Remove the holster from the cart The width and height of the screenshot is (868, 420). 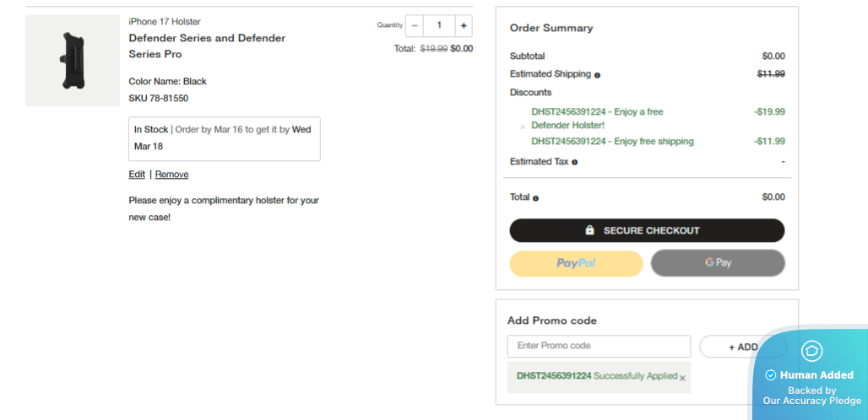click(171, 175)
